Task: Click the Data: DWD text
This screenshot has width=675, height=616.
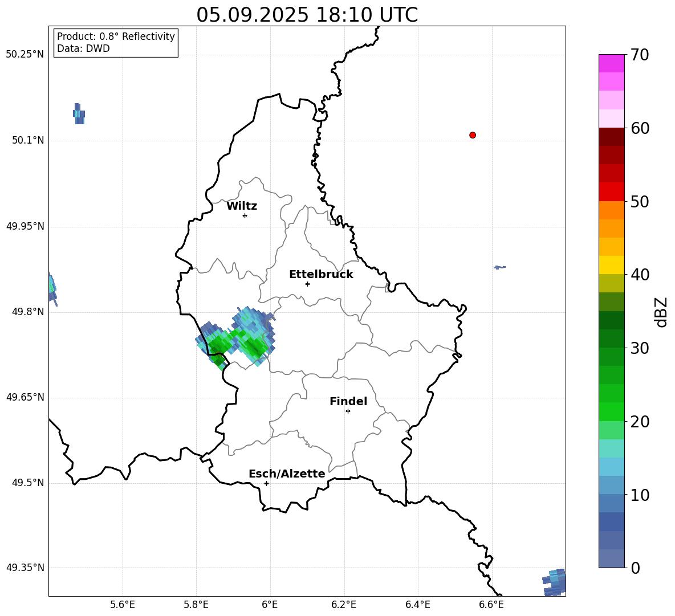Action: (83, 48)
